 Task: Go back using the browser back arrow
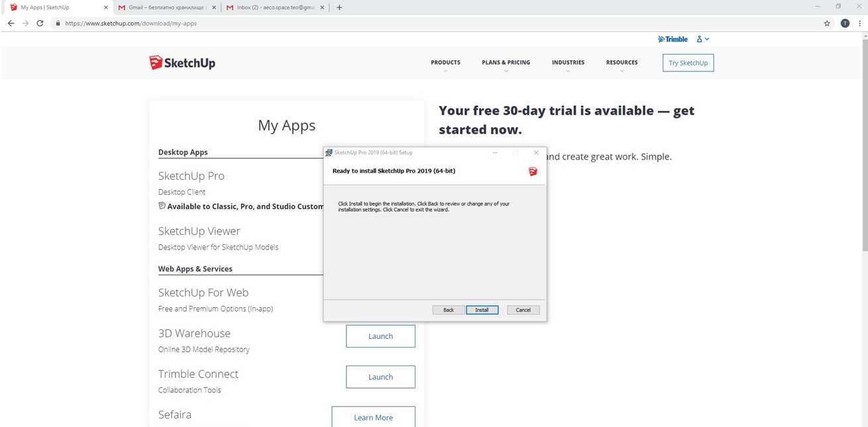[11, 23]
